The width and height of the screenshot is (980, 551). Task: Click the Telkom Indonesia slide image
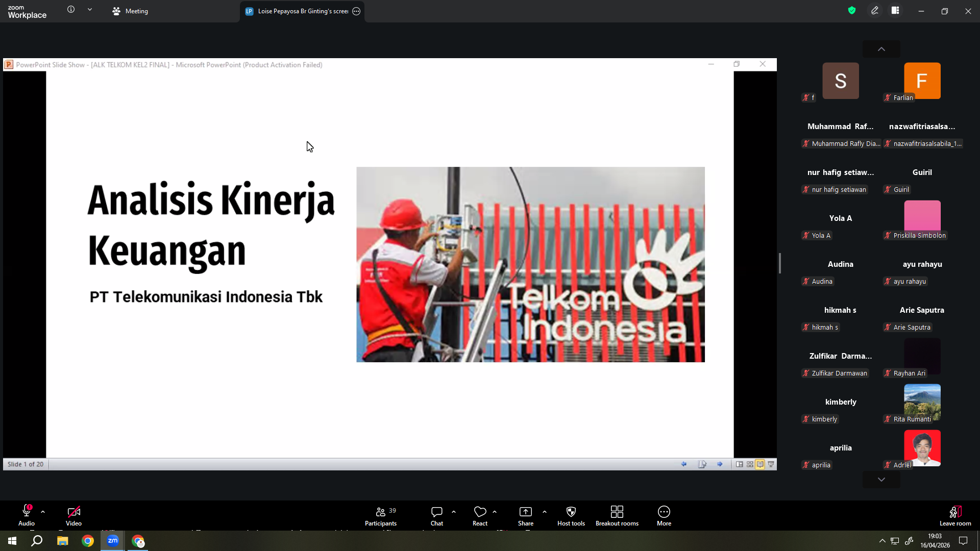(530, 264)
